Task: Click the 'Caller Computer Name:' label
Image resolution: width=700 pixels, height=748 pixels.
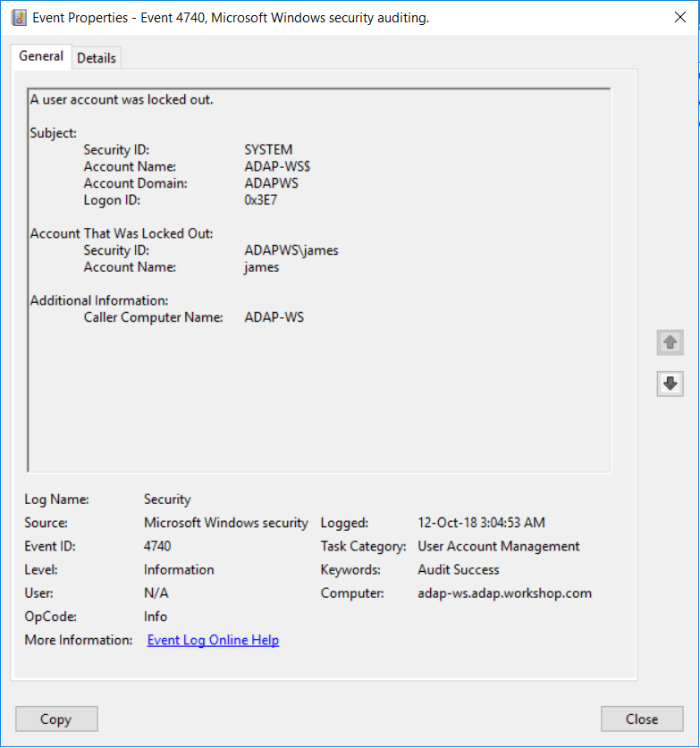Action: click(153, 317)
